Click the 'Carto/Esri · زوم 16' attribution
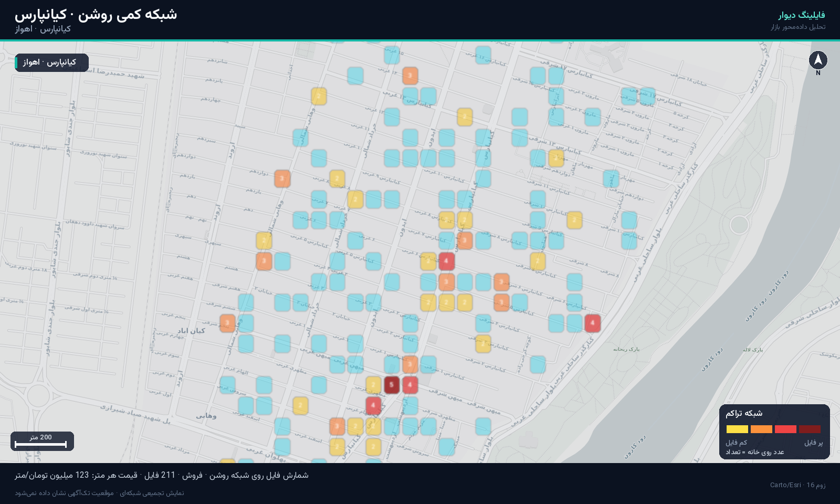840x504 pixels. tap(798, 485)
